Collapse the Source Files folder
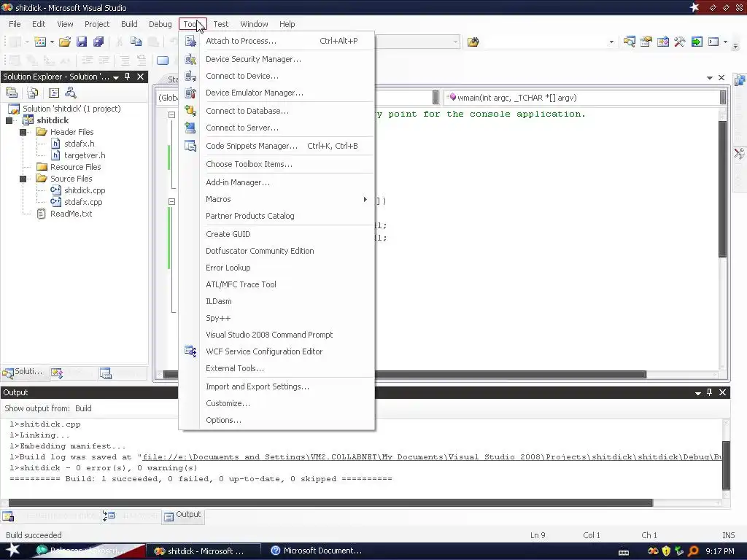Image resolution: width=747 pixels, height=560 pixels. coord(23,179)
